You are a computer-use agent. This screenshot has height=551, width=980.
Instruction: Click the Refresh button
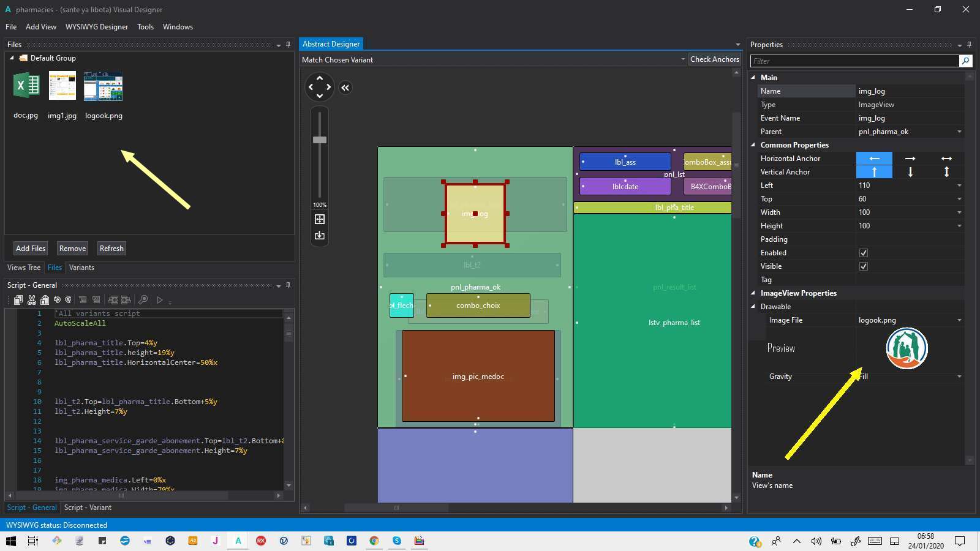click(x=111, y=249)
